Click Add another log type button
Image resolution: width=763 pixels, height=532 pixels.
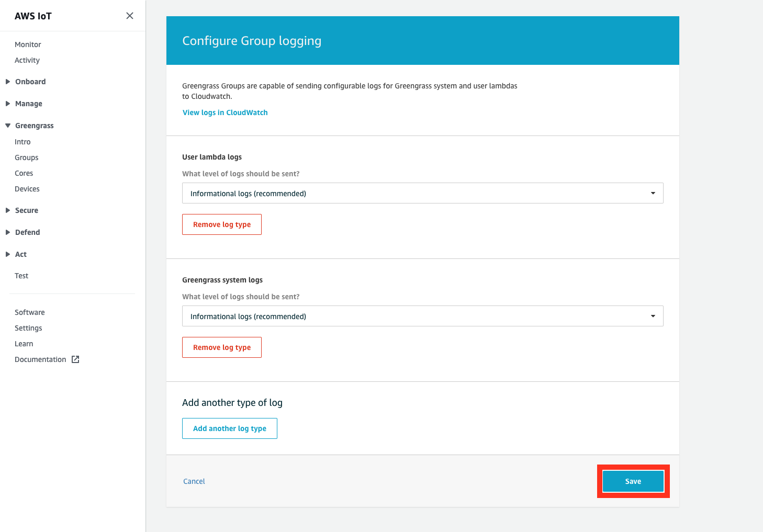click(230, 428)
